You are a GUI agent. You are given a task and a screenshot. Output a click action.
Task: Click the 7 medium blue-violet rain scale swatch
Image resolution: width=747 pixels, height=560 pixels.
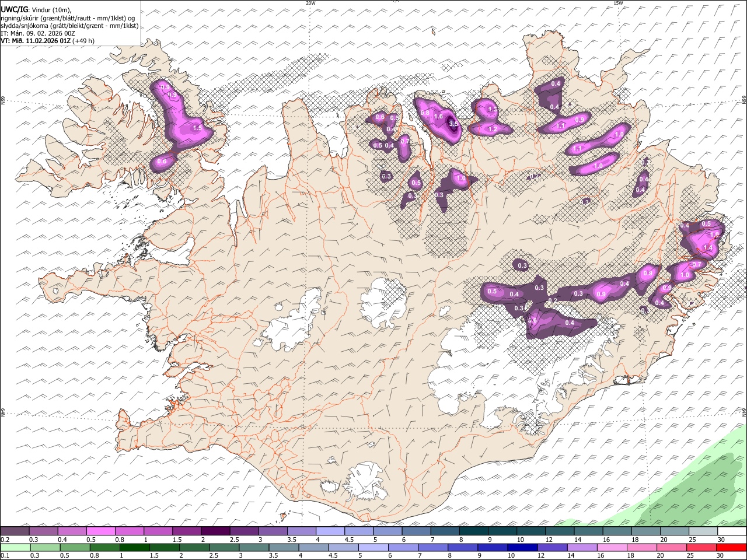(x=433, y=547)
